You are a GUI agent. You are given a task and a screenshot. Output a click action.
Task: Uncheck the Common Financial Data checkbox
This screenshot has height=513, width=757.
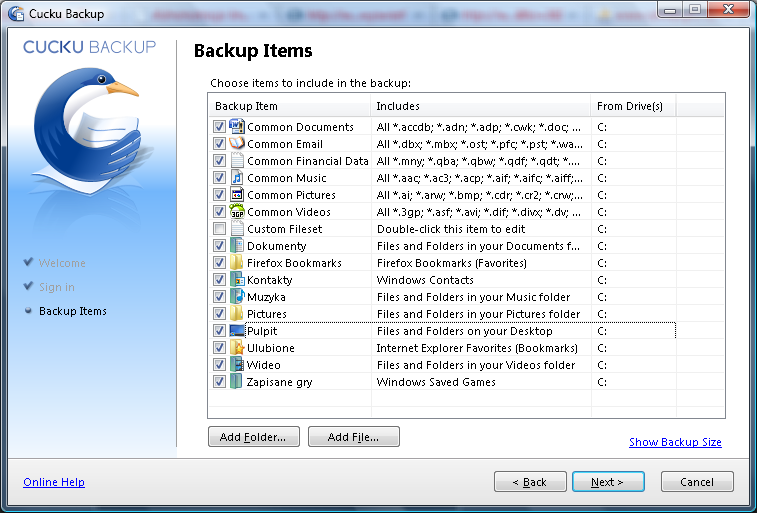tap(219, 160)
